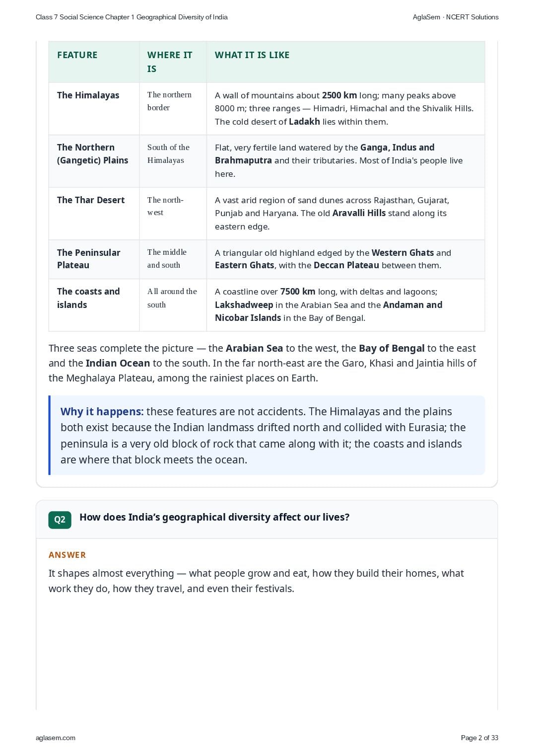Select the WHAT IT IS LIKE header

[252, 55]
